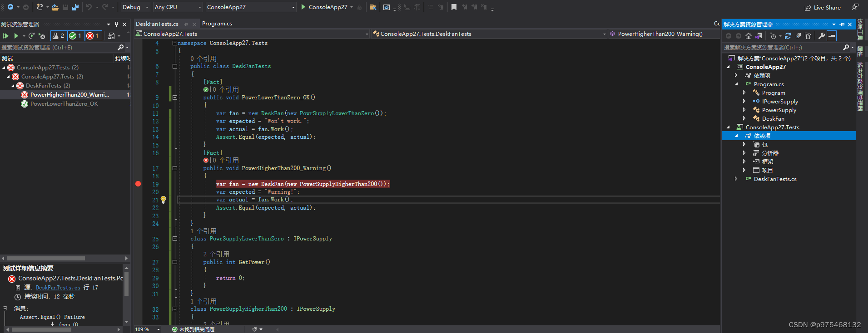The image size is (868, 333).
Task: Open Solution Explorer properties wrench icon
Action: click(822, 36)
